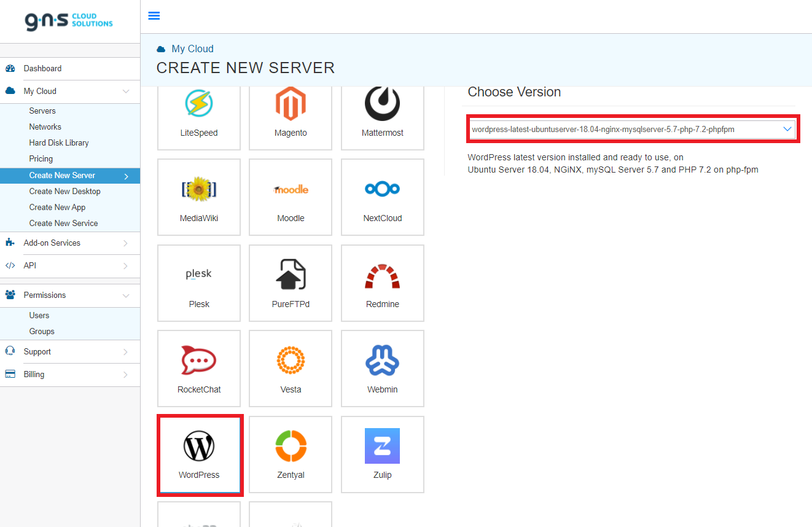Expand the Support menu chevron
This screenshot has width=812, height=527.
[x=126, y=352]
